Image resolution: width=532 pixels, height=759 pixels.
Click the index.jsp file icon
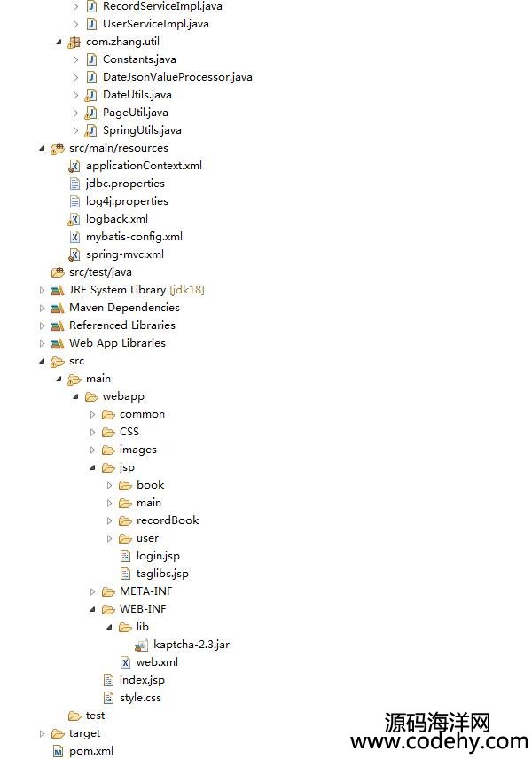108,681
